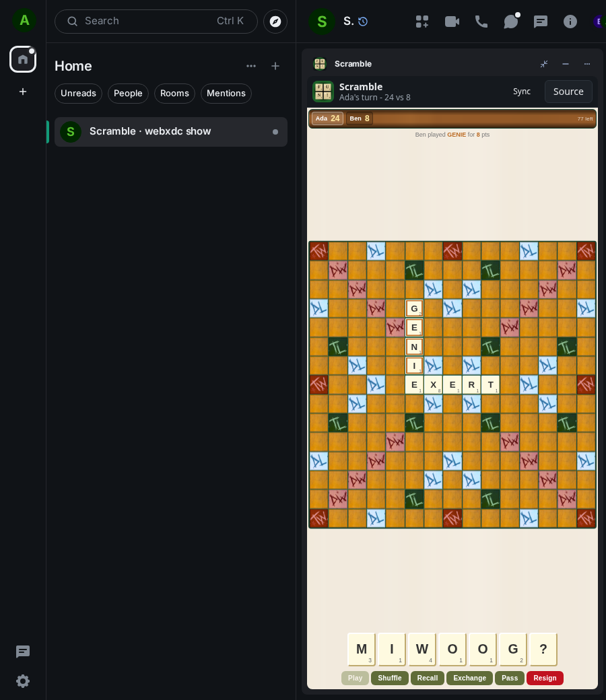The height and width of the screenshot is (700, 606).
Task: Click the "Ben played GENIE" message
Action: [452, 135]
